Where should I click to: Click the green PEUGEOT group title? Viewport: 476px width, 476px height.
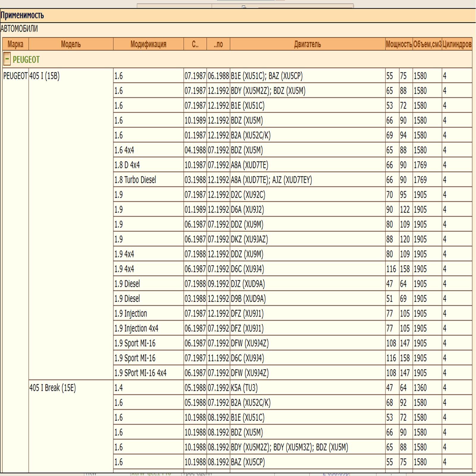(x=26, y=60)
